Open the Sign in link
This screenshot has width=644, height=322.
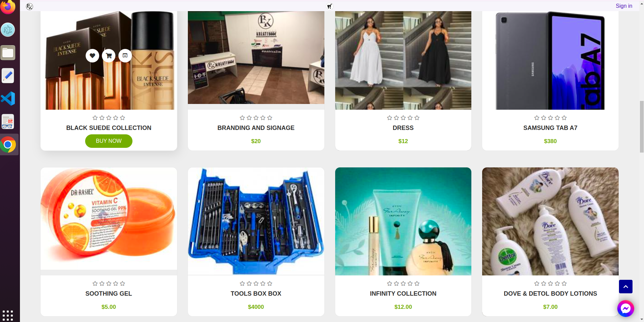pyautogui.click(x=624, y=6)
